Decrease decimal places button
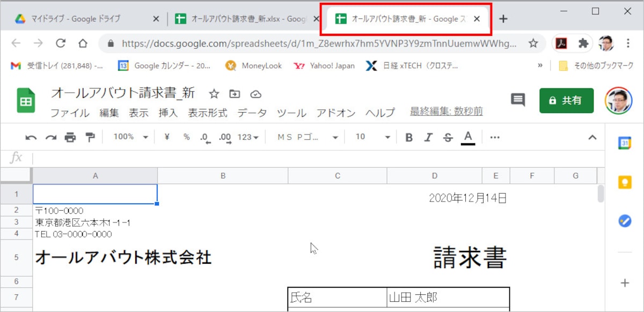This screenshot has width=644, height=312. point(205,137)
